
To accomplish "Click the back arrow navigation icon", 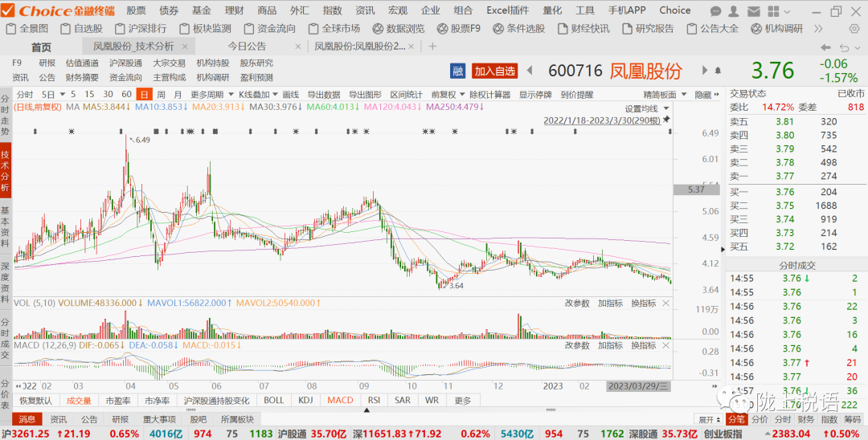I will click(x=825, y=47).
